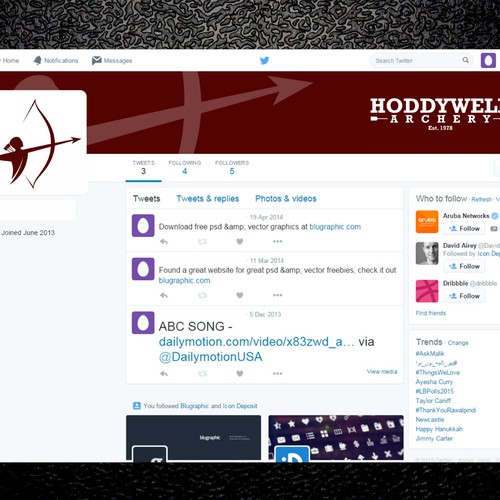Open #LBPolls2015 trend
Image resolution: width=500 pixels, height=500 pixels.
[x=435, y=391]
